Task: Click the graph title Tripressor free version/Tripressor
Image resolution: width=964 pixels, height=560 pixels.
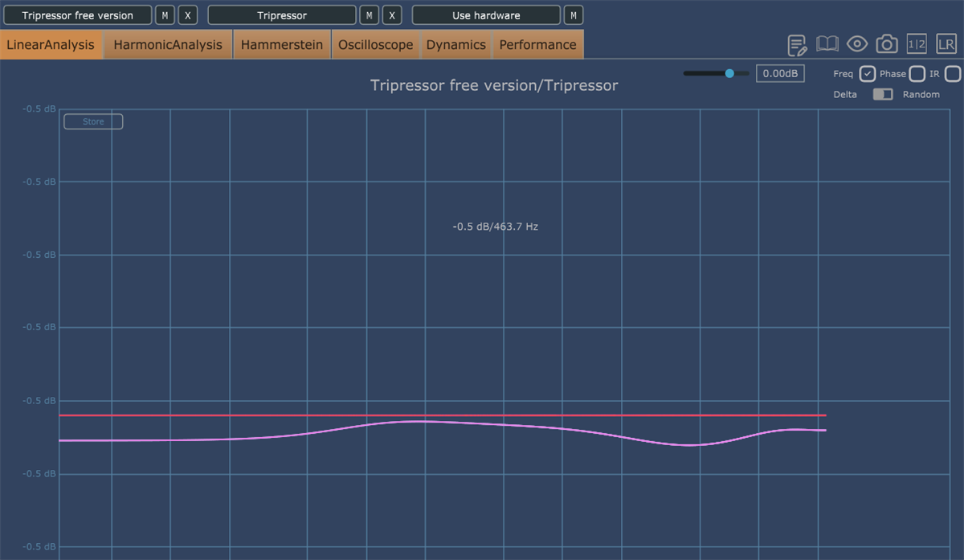Action: pyautogui.click(x=494, y=85)
